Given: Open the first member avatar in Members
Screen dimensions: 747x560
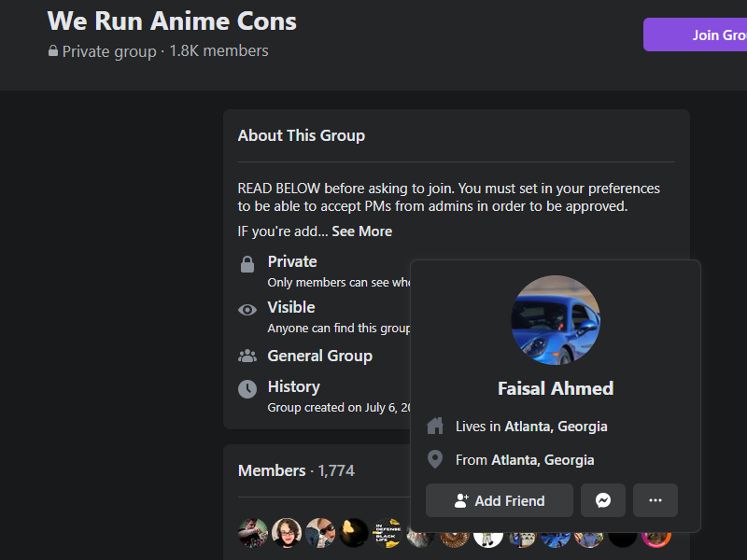Looking at the screenshot, I should pos(253,533).
